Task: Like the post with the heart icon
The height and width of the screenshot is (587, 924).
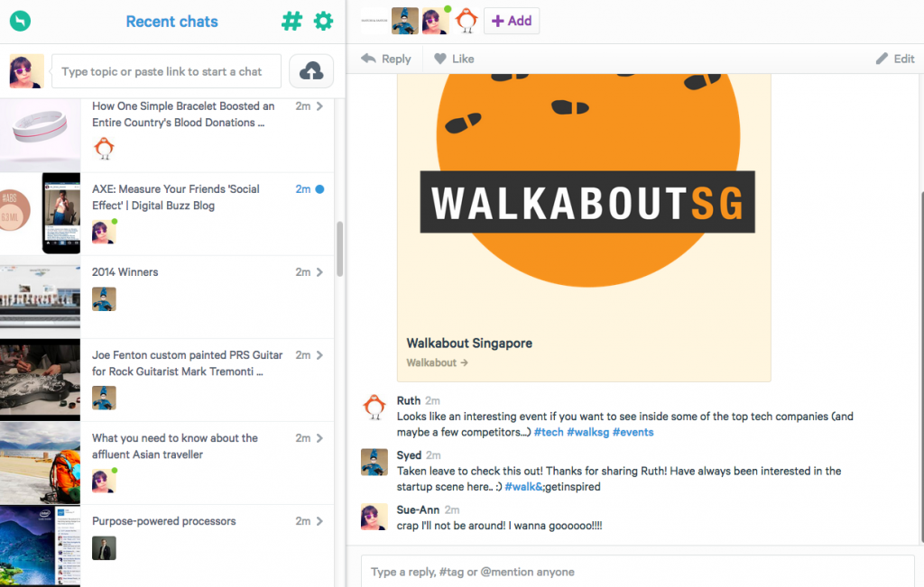Action: (440, 59)
